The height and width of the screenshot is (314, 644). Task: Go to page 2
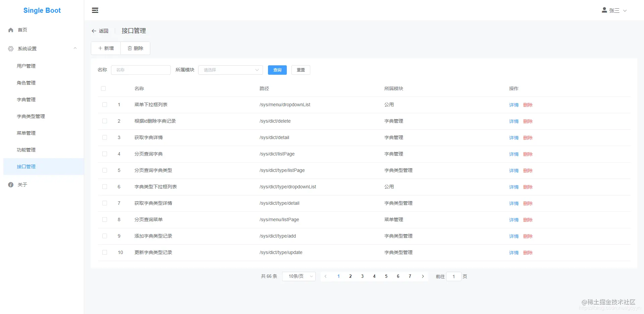tap(351, 276)
